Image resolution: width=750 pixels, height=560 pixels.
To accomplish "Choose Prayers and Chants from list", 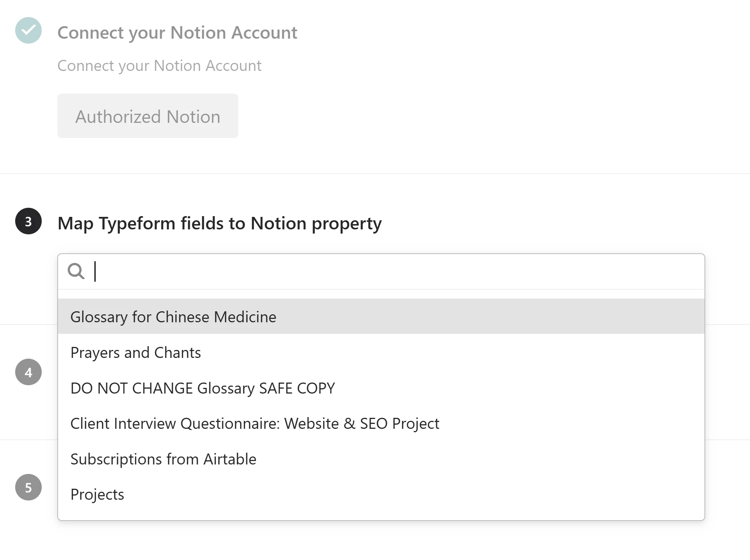I will click(135, 353).
